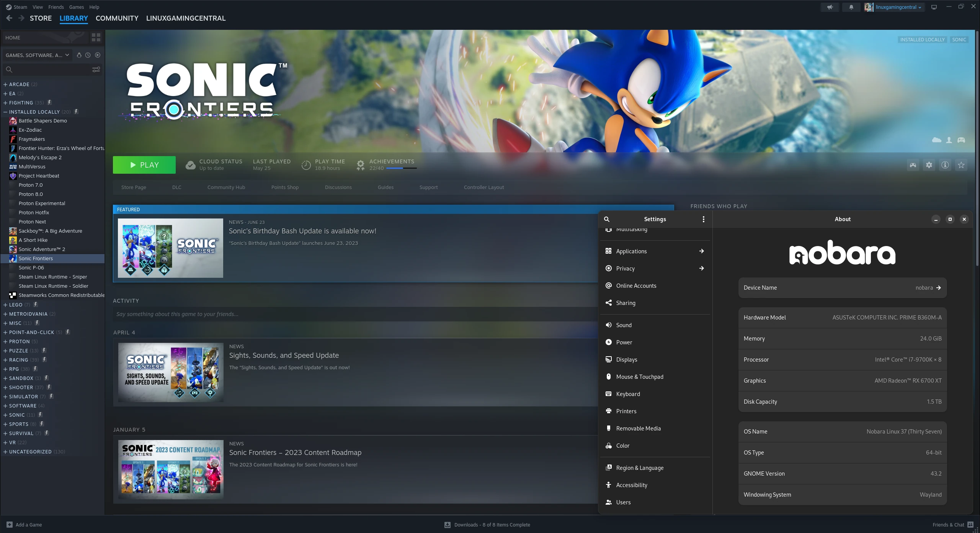
Task: Click the Steam library main scrollbar
Action: pos(977,148)
